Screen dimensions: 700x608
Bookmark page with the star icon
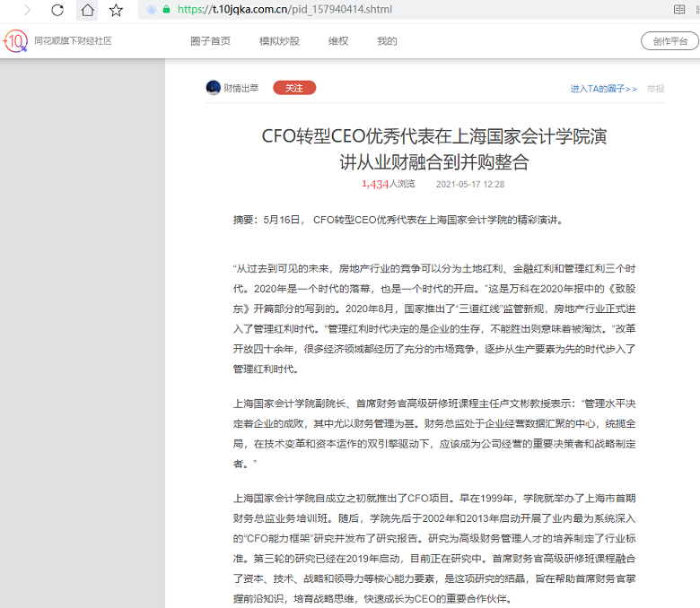[x=116, y=10]
